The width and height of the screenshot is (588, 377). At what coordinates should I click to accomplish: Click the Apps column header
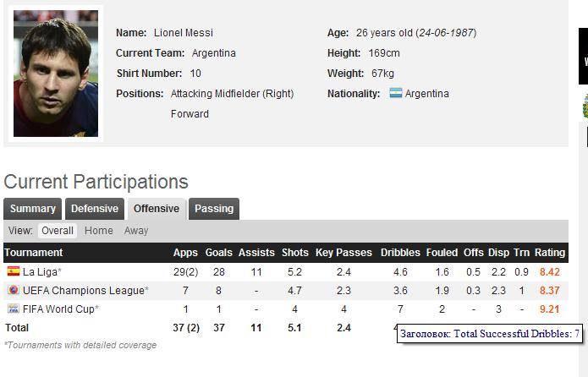[185, 253]
